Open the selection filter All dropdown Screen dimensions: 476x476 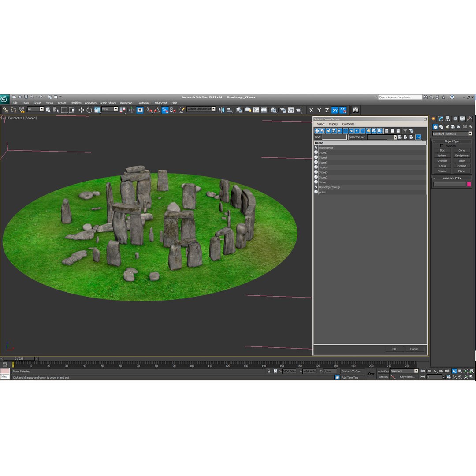[36, 109]
